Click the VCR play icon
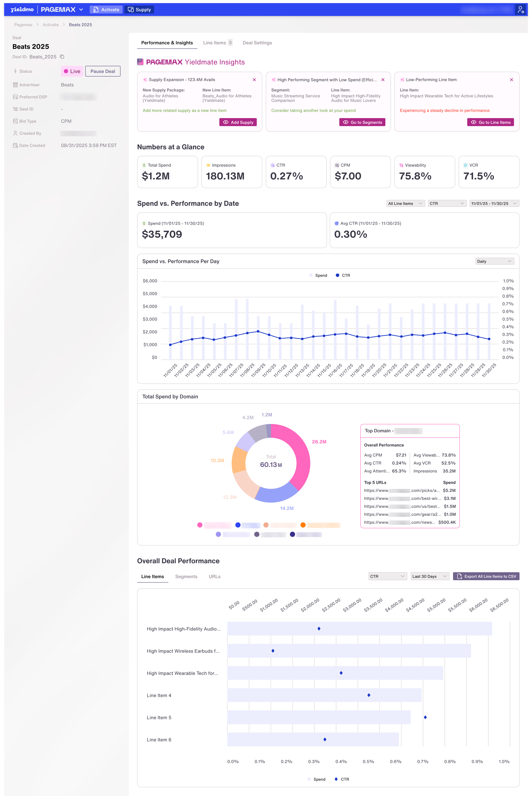 [465, 165]
